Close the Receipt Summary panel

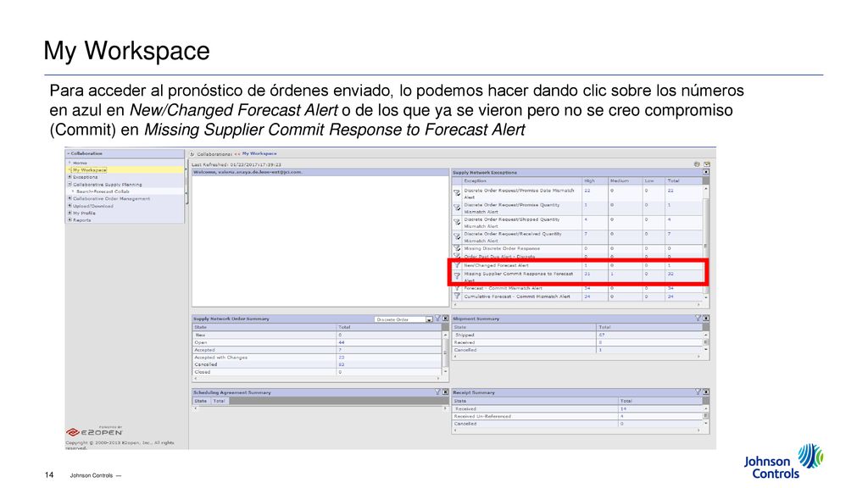tap(706, 391)
